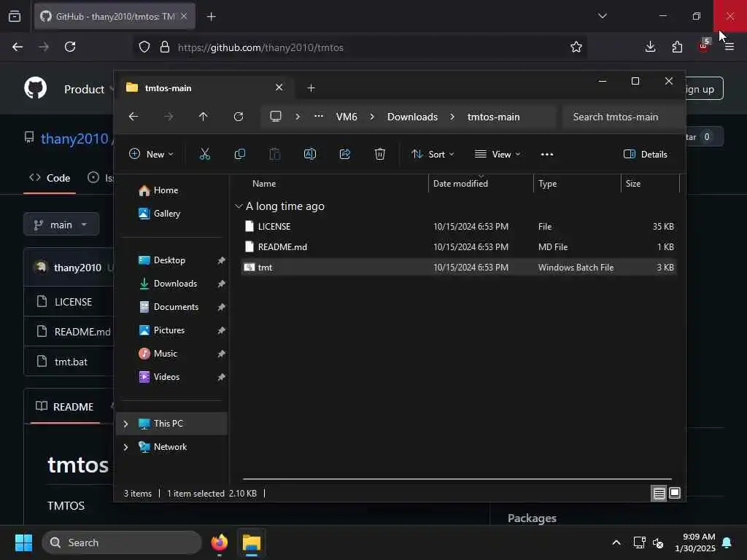Click the GitHub Octocat logo
Image resolution: width=747 pixels, height=560 pixels.
35,88
